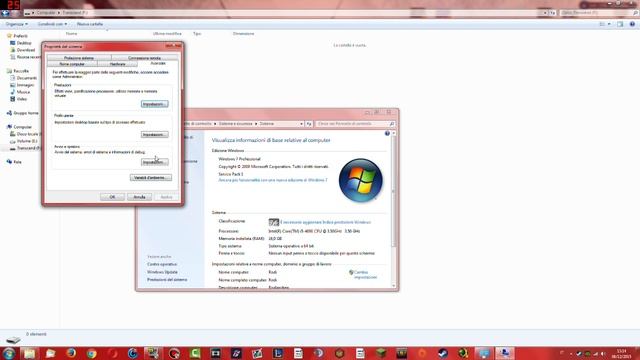Image resolution: width=640 pixels, height=360 pixels.
Task: Sort by Tipo column header
Action: click(x=197, y=33)
